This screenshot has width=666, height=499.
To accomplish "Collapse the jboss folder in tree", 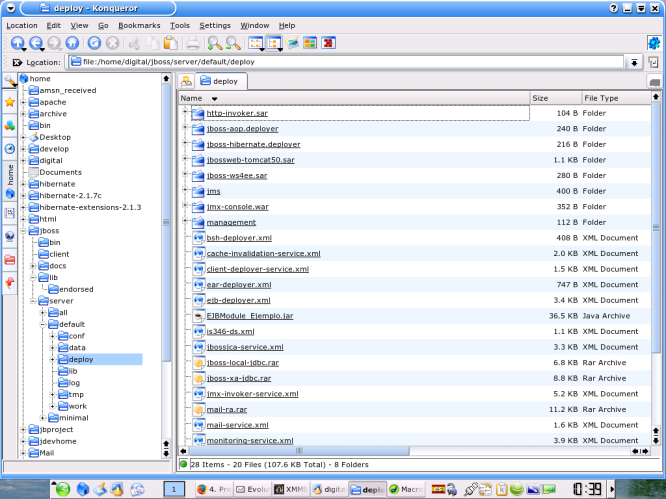I will point(23,230).
